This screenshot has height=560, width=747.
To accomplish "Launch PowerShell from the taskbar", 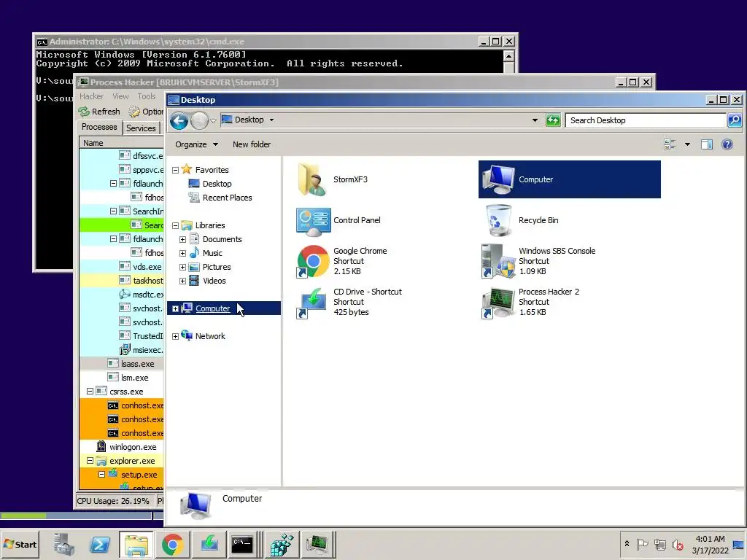I will pos(99,544).
